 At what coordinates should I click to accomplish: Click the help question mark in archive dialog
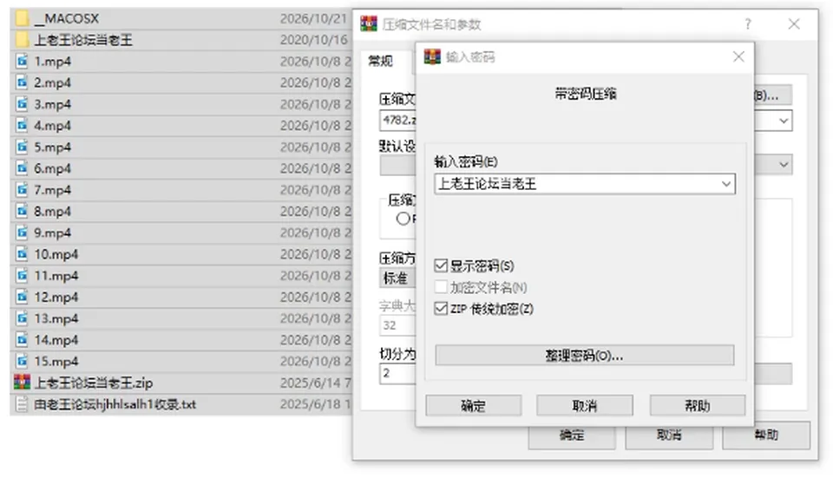747,24
